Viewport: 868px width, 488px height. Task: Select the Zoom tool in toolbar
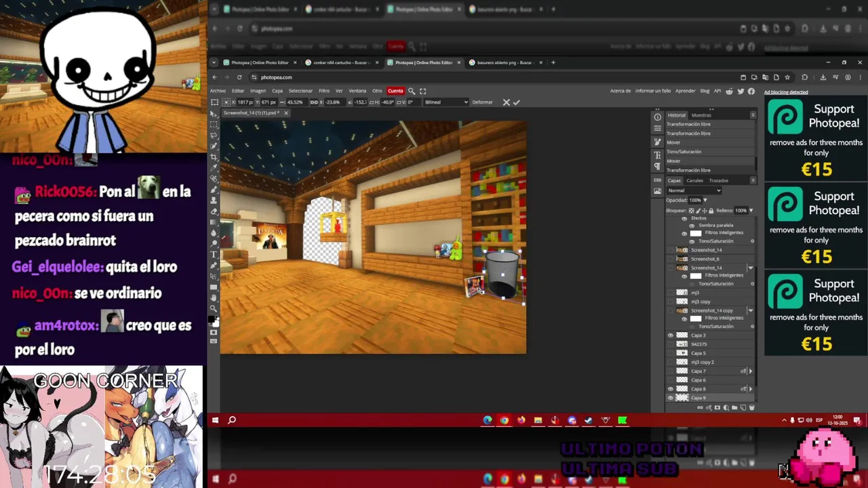214,308
